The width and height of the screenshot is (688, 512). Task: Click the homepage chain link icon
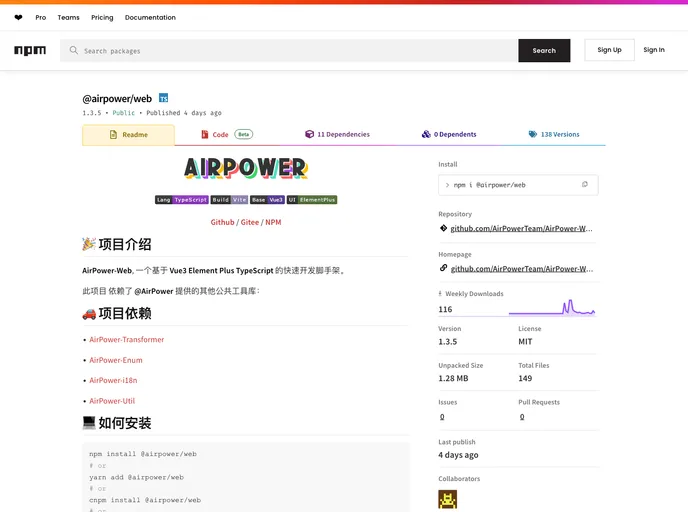443,268
